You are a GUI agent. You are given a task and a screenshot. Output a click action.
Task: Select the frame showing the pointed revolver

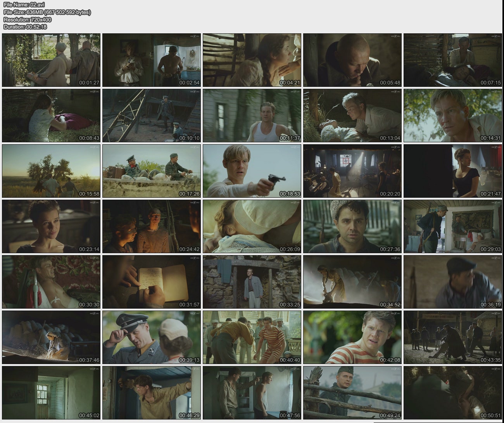coord(252,171)
